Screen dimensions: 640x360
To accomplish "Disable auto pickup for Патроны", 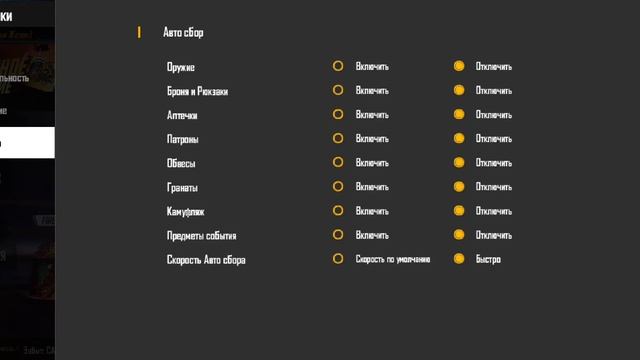I will pos(459,138).
